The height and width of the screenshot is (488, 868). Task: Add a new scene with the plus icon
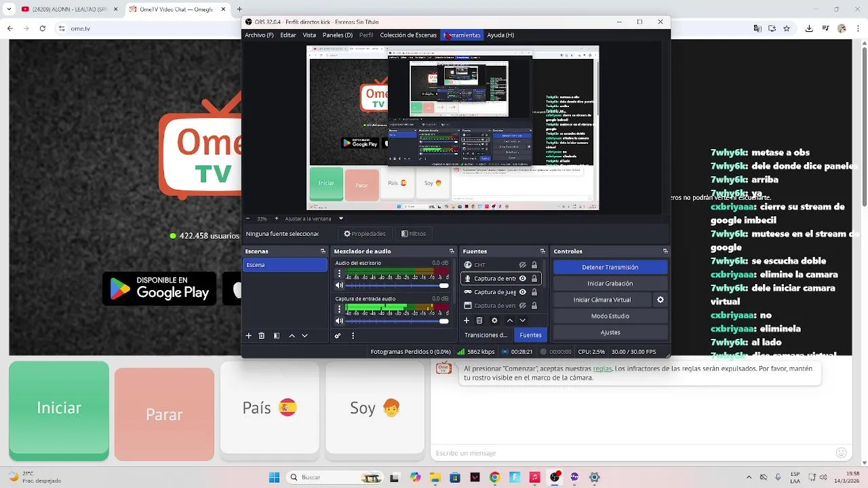click(x=249, y=335)
